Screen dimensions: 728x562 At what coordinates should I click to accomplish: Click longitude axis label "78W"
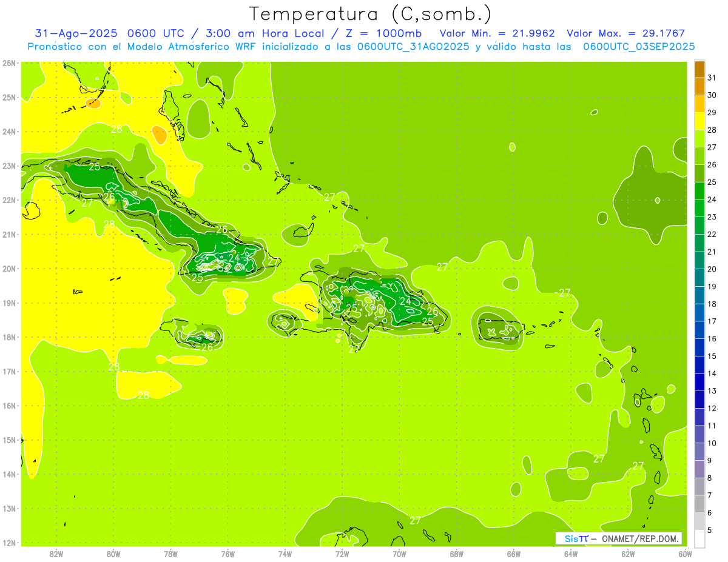(170, 553)
